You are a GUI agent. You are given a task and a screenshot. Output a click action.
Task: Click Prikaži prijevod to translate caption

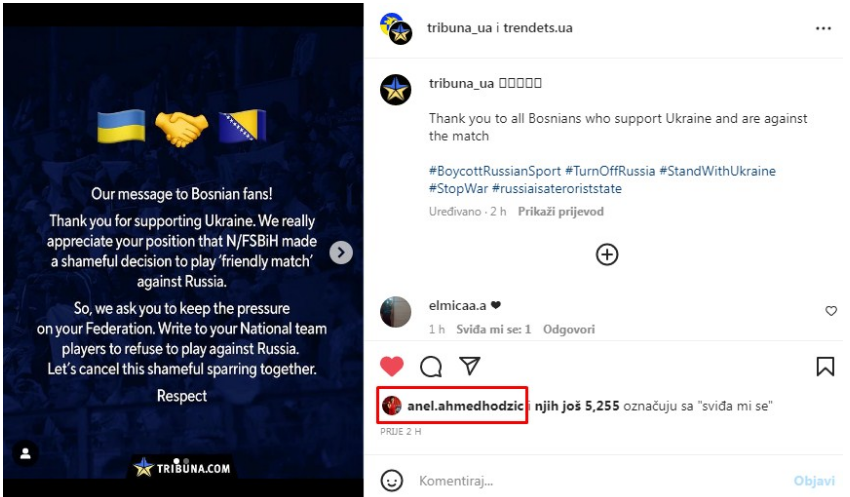tap(561, 211)
